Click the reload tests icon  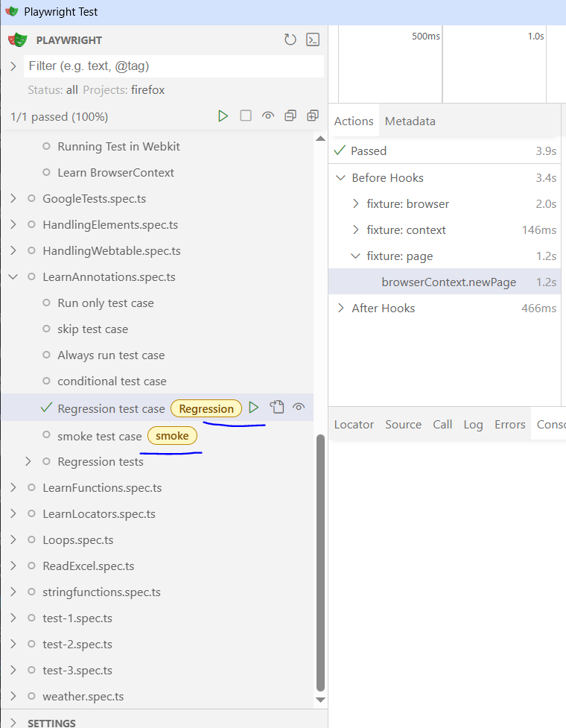[x=290, y=40]
